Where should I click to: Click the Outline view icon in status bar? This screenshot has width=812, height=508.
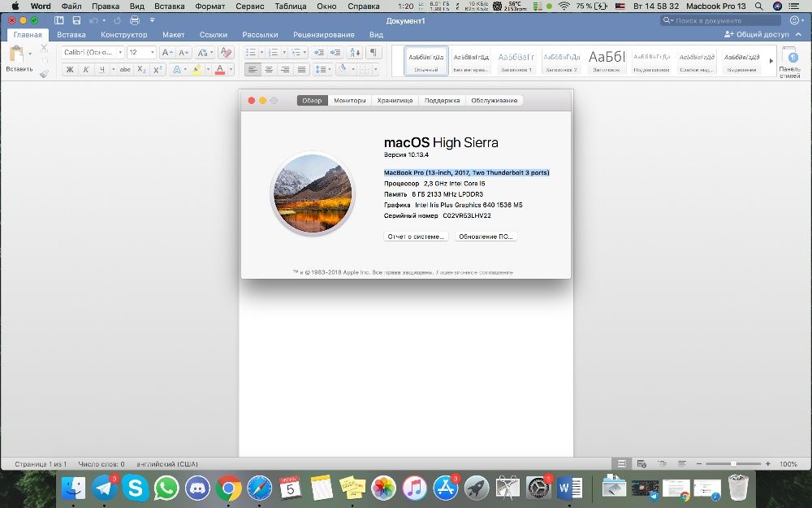tap(662, 463)
